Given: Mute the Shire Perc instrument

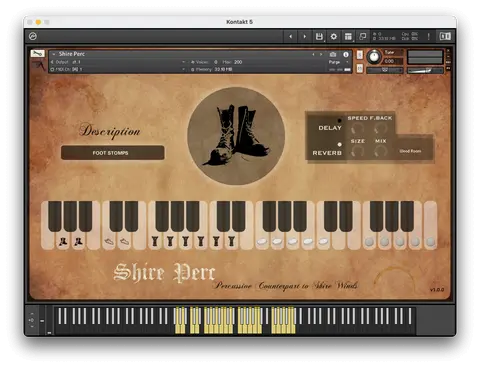Looking at the screenshot, I should [x=359, y=68].
